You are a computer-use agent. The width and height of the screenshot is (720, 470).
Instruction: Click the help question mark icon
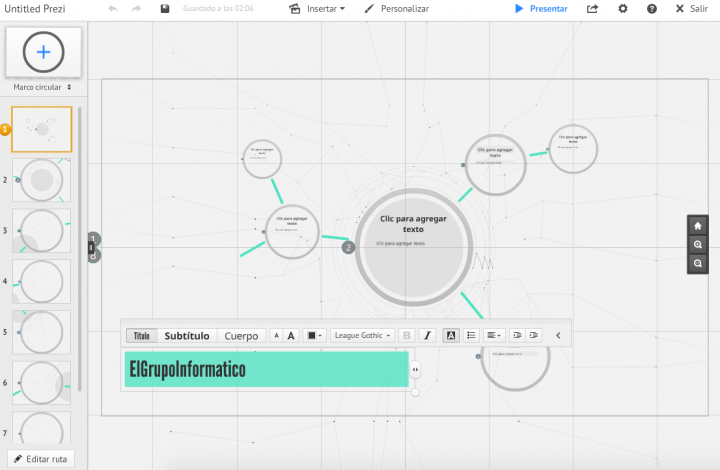(x=652, y=8)
